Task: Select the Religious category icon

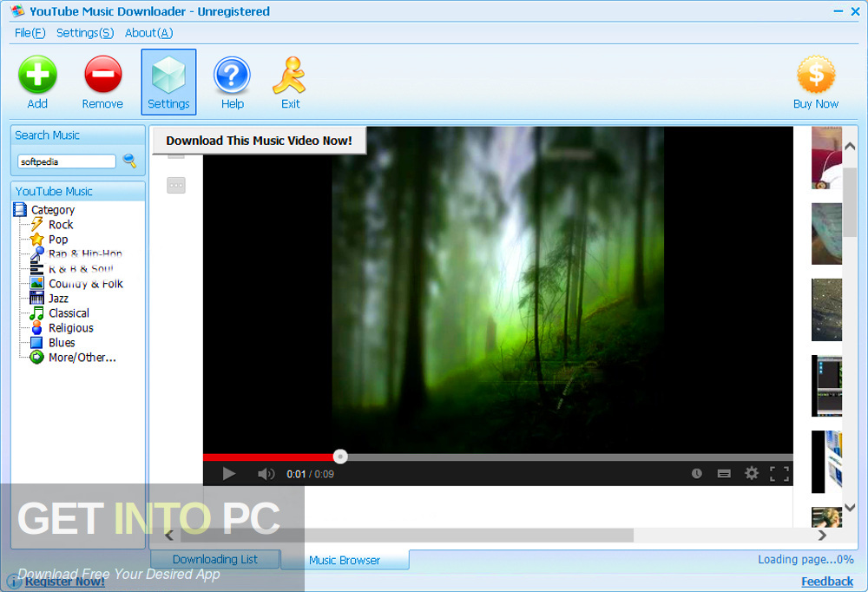Action: (x=37, y=327)
